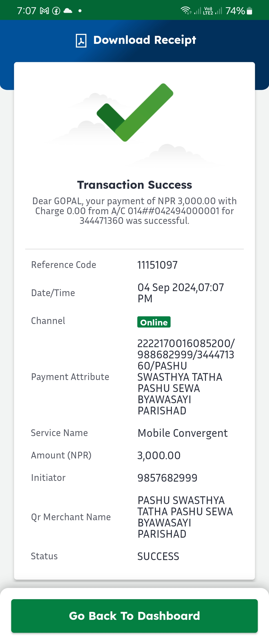
Task: Tap the Service Name Mobile Convergent value
Action: click(183, 433)
